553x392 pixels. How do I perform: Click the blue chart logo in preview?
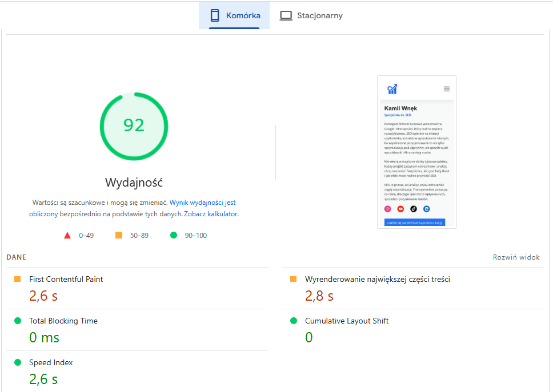pyautogui.click(x=392, y=88)
